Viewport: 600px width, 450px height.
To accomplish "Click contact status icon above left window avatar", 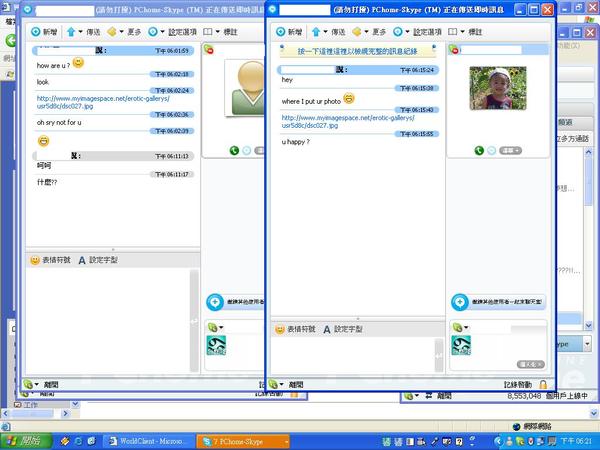I will tap(209, 49).
